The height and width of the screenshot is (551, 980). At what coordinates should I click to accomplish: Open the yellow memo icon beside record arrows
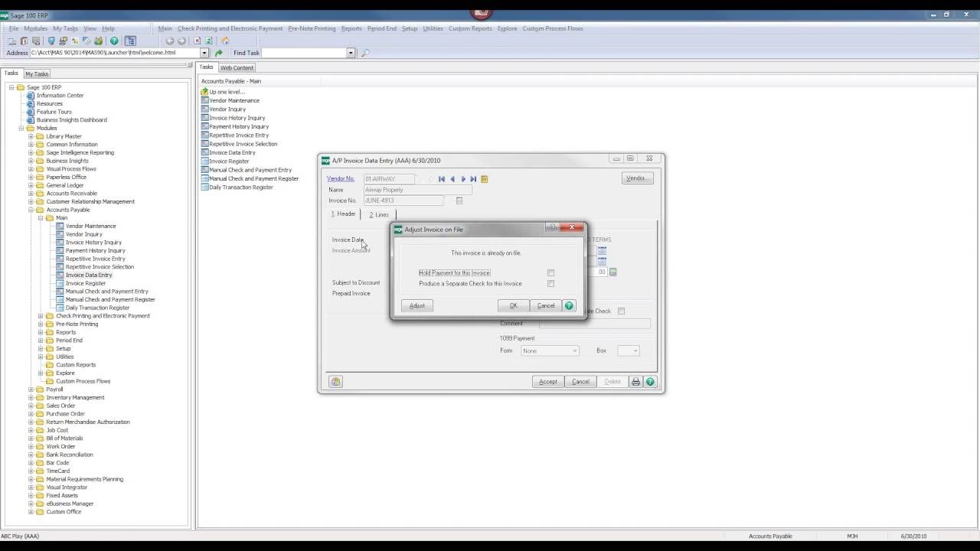[484, 179]
